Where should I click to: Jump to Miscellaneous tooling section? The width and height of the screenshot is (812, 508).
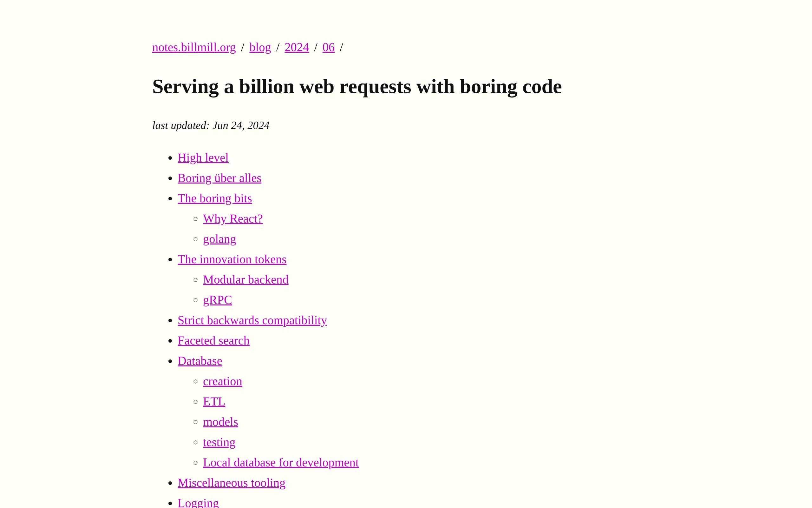(232, 483)
